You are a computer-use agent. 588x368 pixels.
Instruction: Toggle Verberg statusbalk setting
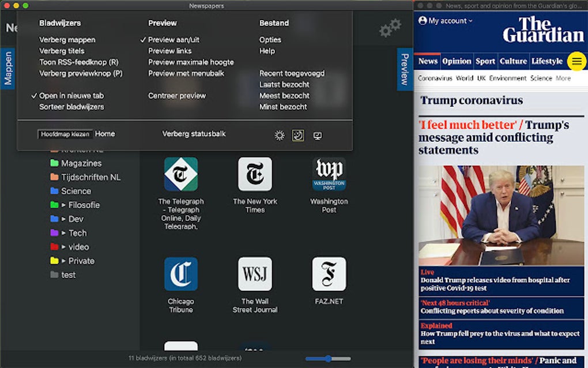point(194,134)
